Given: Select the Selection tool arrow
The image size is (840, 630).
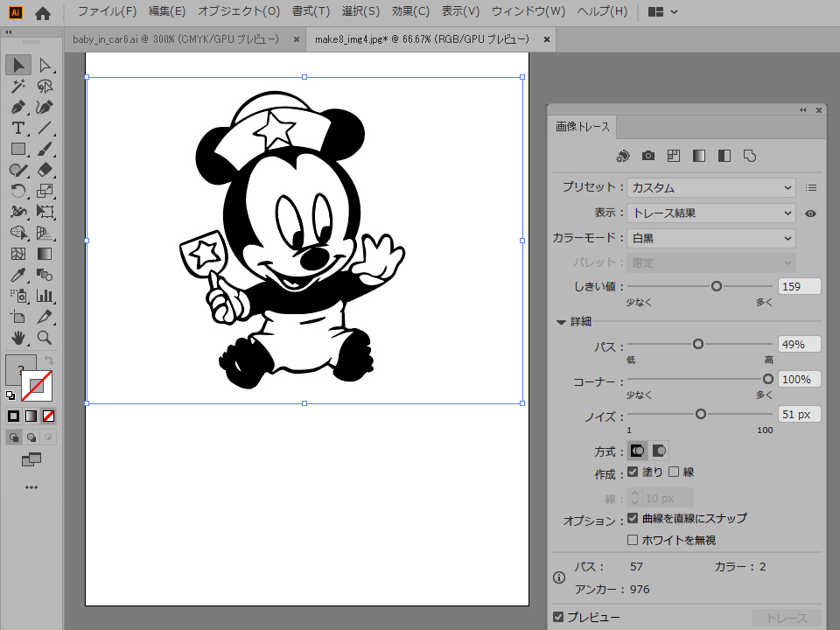Looking at the screenshot, I should point(18,65).
